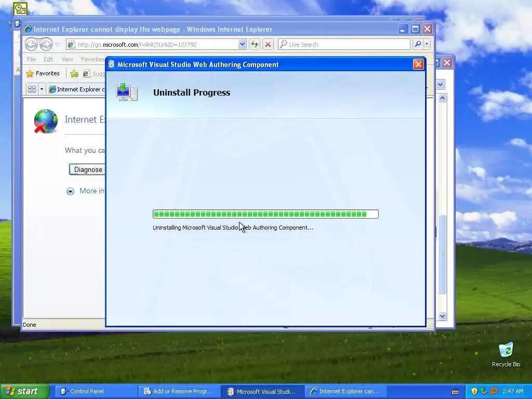Click the 2:47 AM system clock
The image size is (532, 399).
click(513, 391)
